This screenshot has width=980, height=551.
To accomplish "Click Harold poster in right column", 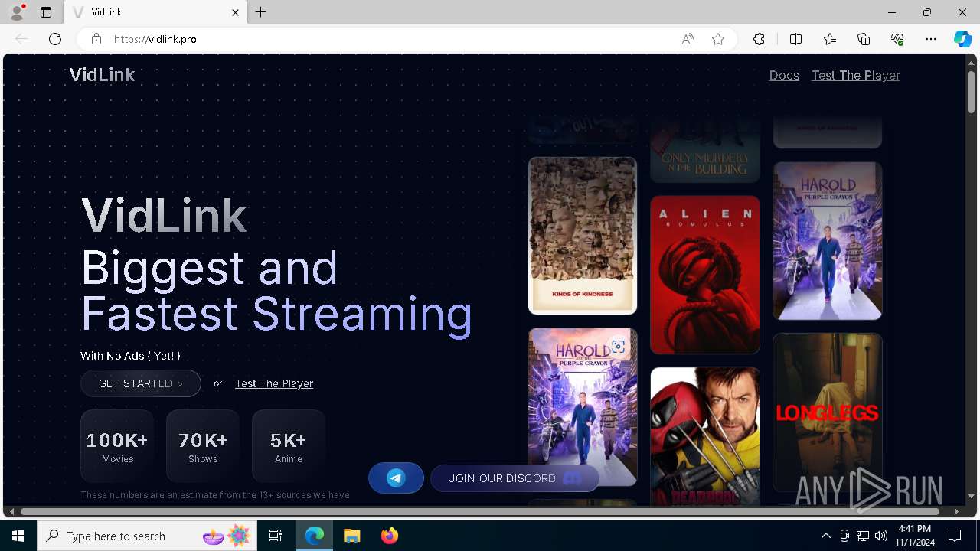I will [828, 240].
